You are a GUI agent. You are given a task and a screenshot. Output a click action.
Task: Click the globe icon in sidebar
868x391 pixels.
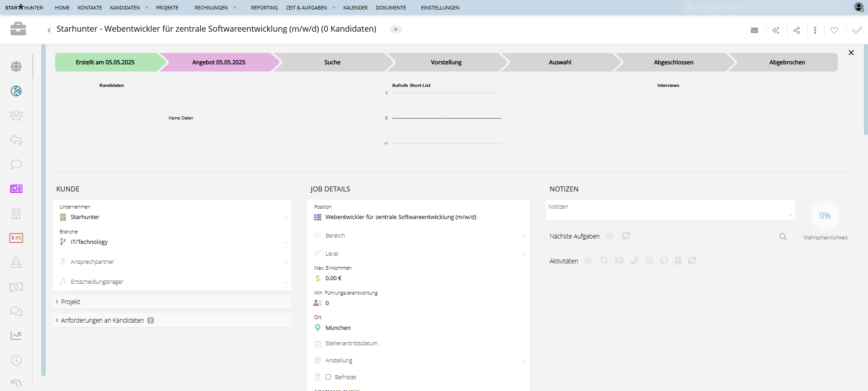tap(16, 67)
